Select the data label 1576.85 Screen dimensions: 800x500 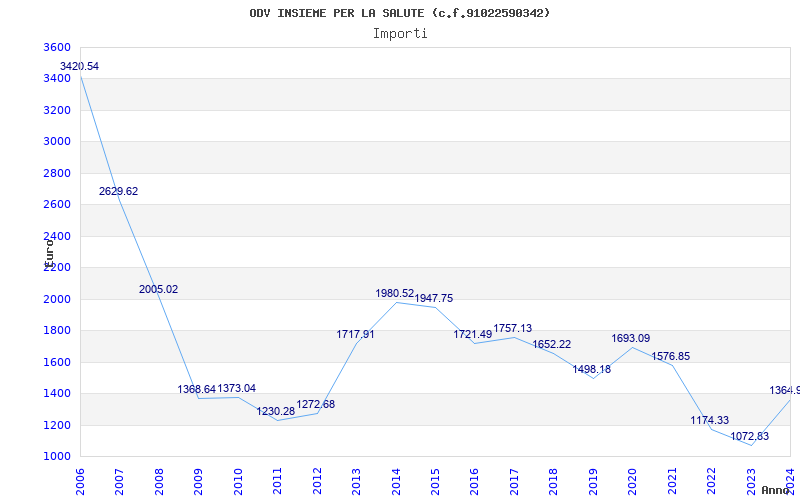pyautogui.click(x=670, y=356)
